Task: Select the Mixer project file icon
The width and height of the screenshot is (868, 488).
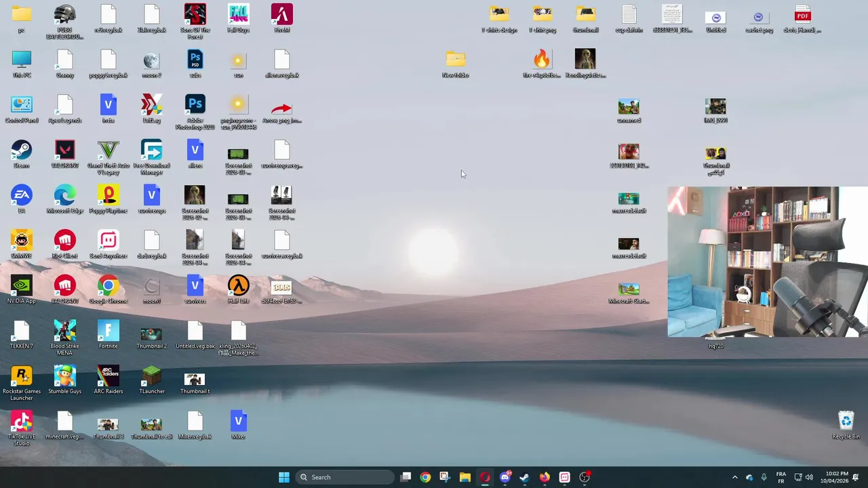Action: [238, 426]
